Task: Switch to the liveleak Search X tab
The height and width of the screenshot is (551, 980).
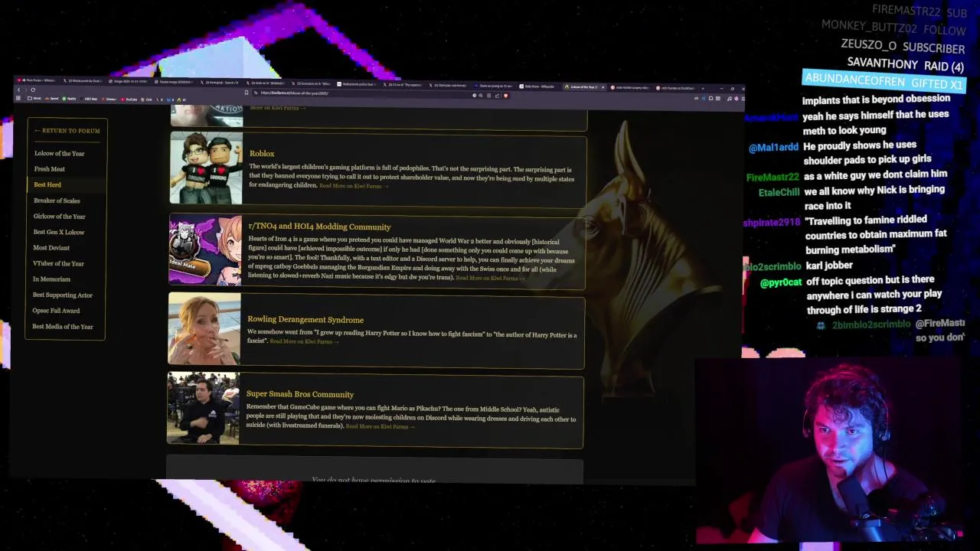Action: (x=220, y=83)
